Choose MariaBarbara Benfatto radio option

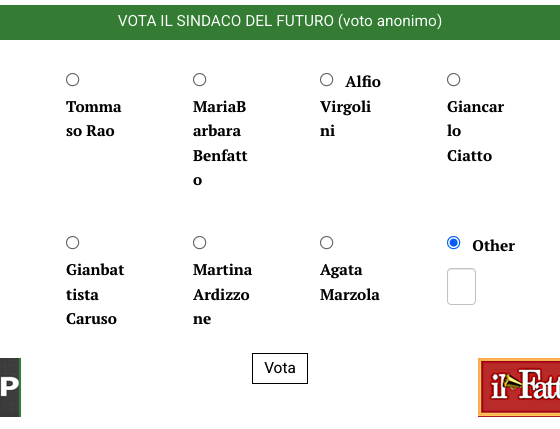click(199, 80)
